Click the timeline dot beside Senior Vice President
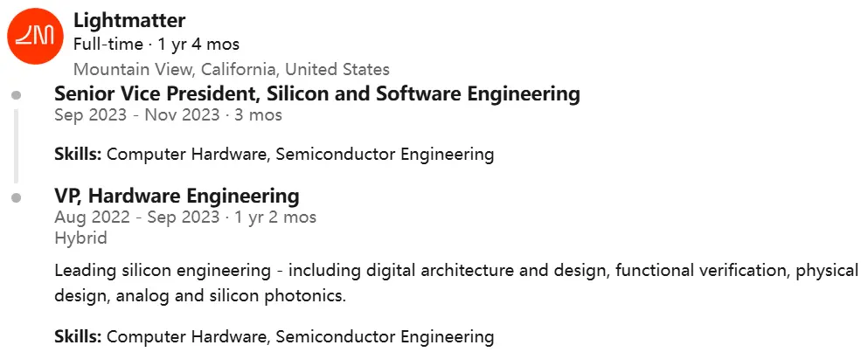Screen dimensions: 868x352 (17, 95)
